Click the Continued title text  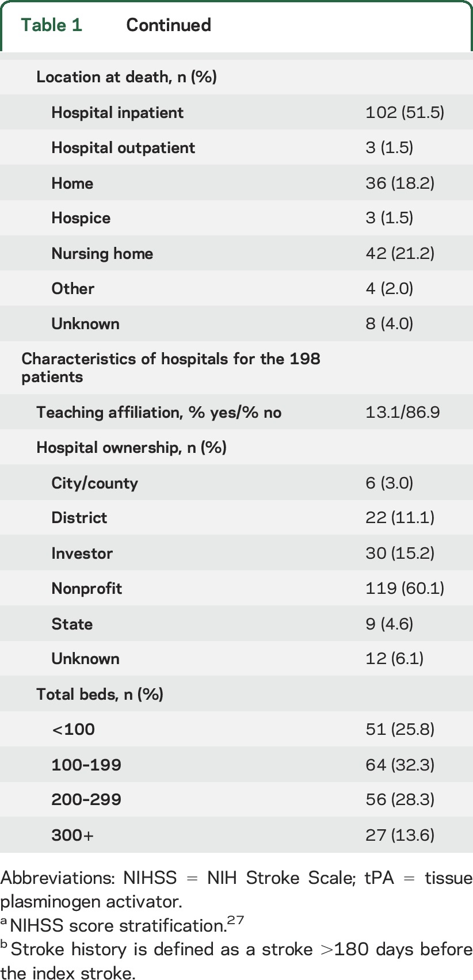[169, 25]
